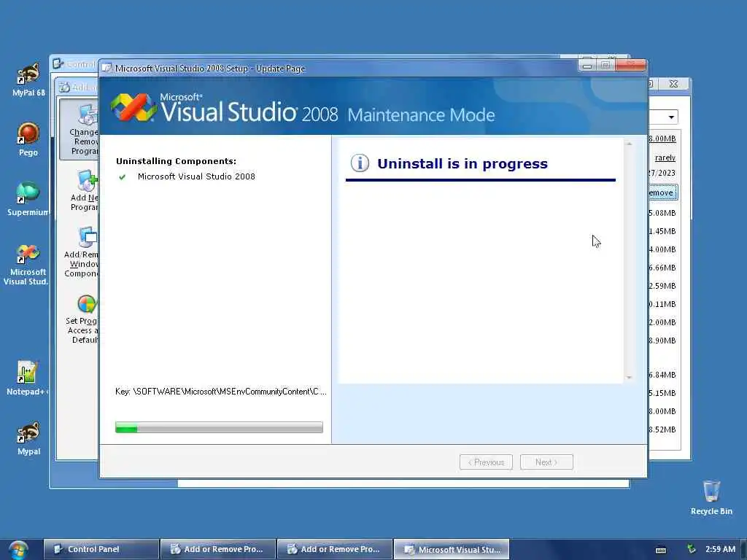Click the keyboard icon in system tray
Viewport: 747px width, 560px height.
[661, 550]
